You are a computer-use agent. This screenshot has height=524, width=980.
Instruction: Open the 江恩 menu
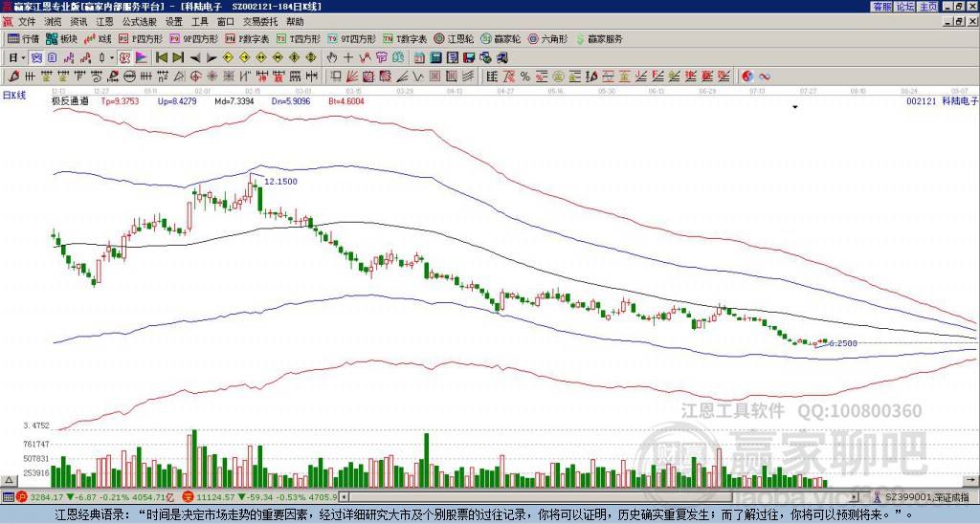(104, 22)
